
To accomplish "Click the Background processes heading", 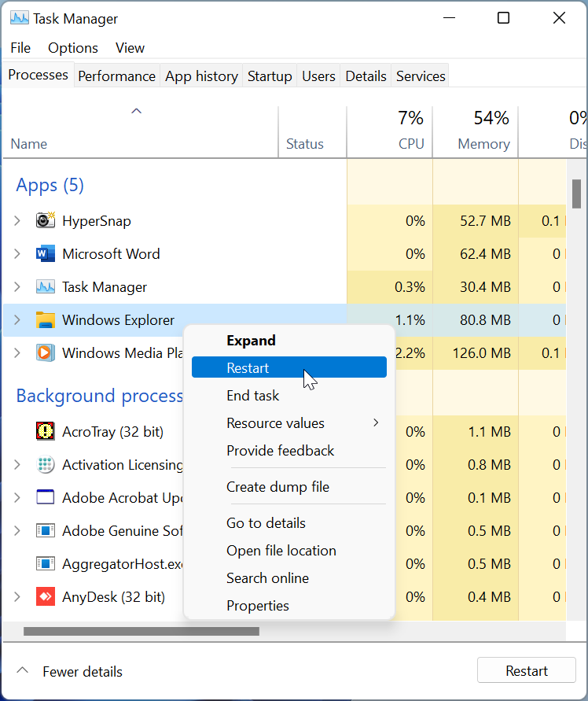I will (100, 396).
